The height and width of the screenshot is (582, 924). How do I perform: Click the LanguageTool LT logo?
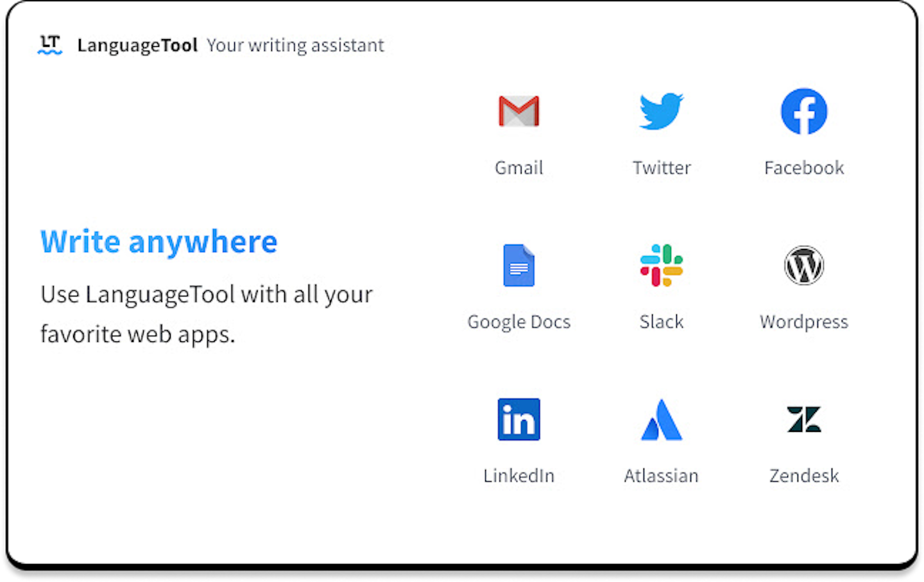[x=50, y=45]
